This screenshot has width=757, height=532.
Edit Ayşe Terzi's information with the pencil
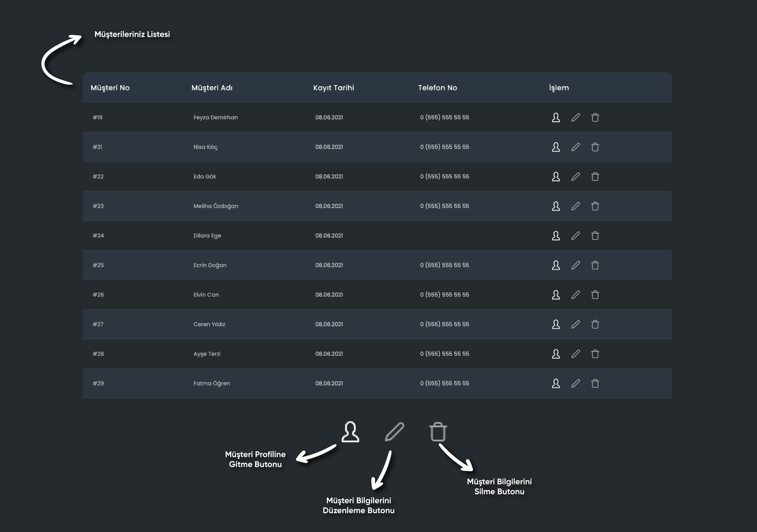pos(575,353)
